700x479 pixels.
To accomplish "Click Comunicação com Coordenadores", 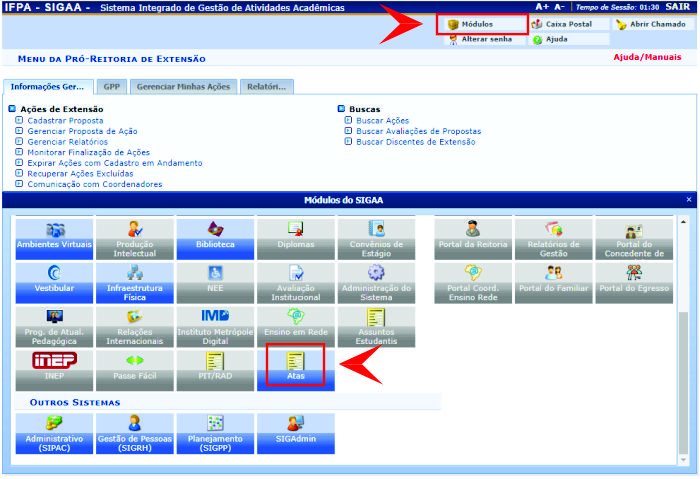I will [x=95, y=184].
